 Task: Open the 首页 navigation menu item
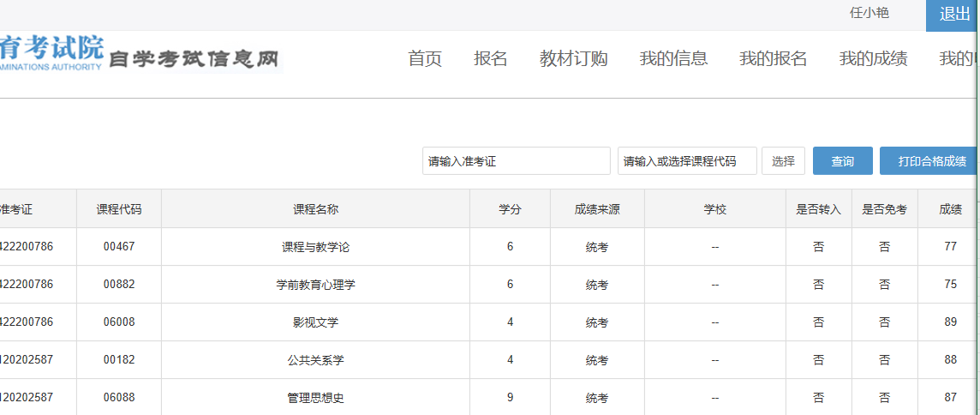click(425, 59)
